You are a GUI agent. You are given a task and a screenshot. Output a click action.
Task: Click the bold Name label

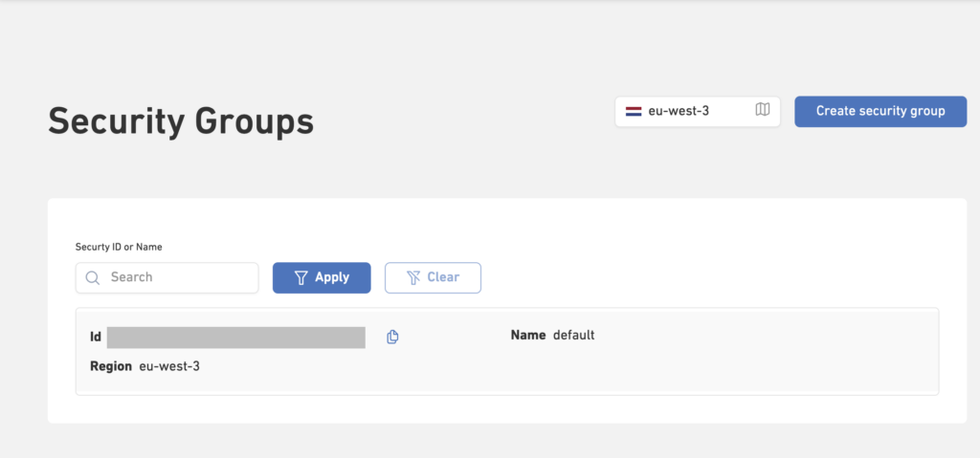click(x=528, y=336)
